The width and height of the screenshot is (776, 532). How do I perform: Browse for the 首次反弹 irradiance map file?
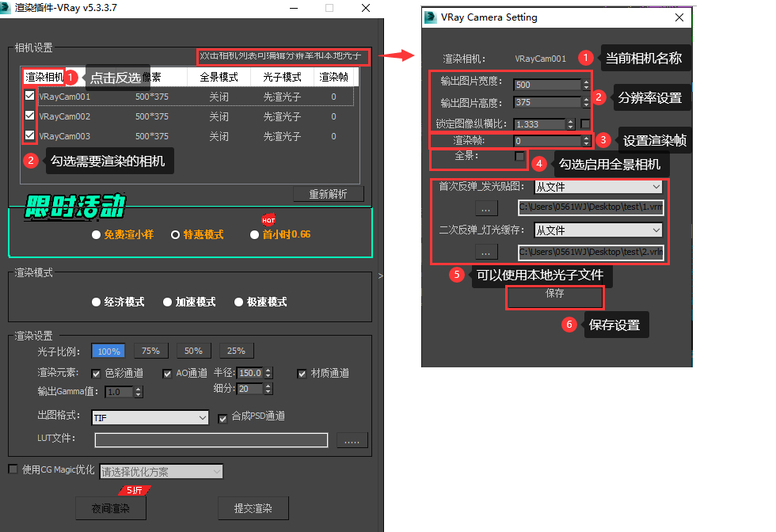coord(487,208)
